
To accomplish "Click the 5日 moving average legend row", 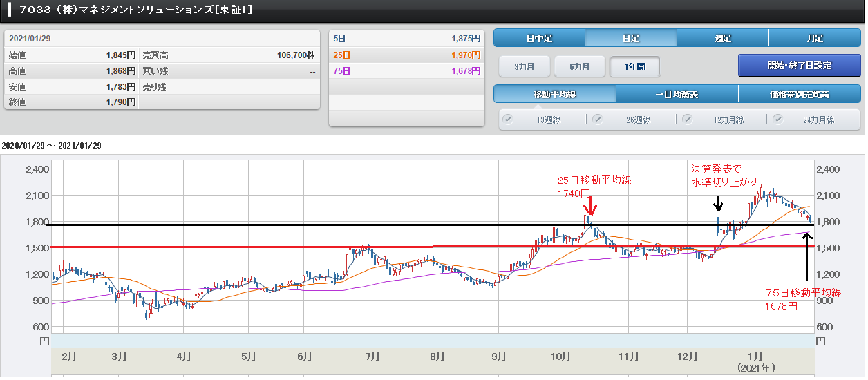I will point(406,39).
